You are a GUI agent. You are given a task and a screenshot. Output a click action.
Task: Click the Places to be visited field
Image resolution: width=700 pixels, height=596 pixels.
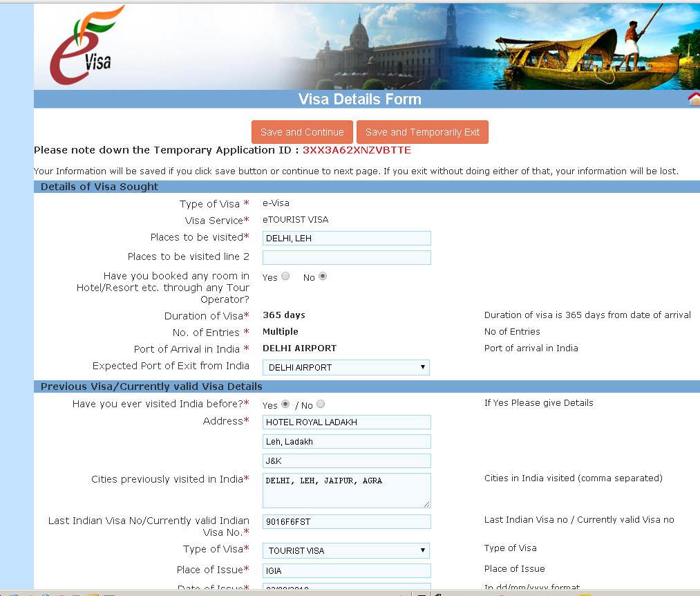(x=346, y=239)
